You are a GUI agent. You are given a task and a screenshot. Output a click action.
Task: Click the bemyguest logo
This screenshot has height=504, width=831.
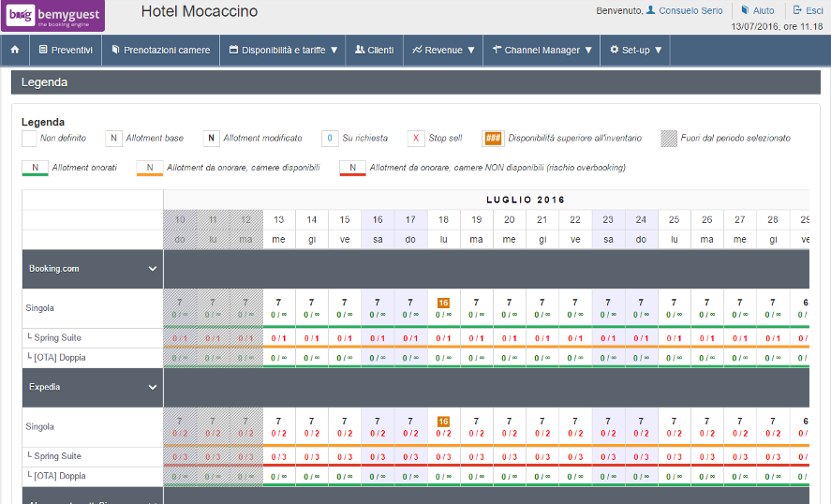(52, 15)
